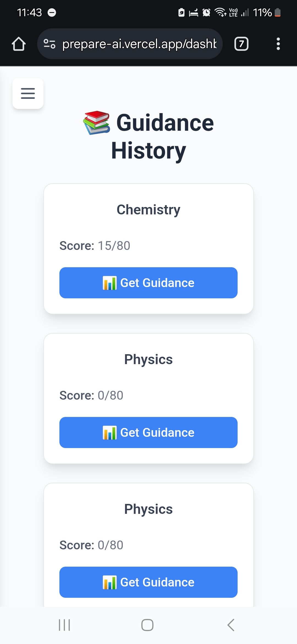This screenshot has height=644, width=297.
Task: Open the tab switcher showing 7 tabs
Action: pos(241,44)
